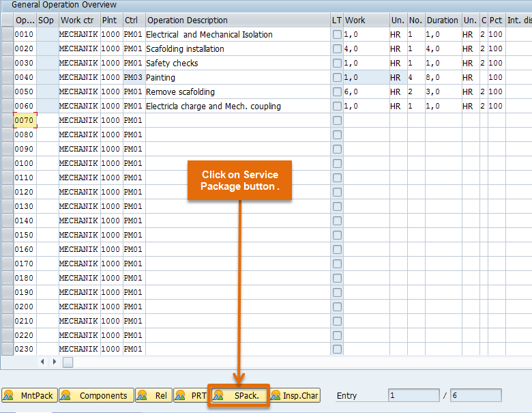Check LT checkbox for Safety checks

[337, 63]
